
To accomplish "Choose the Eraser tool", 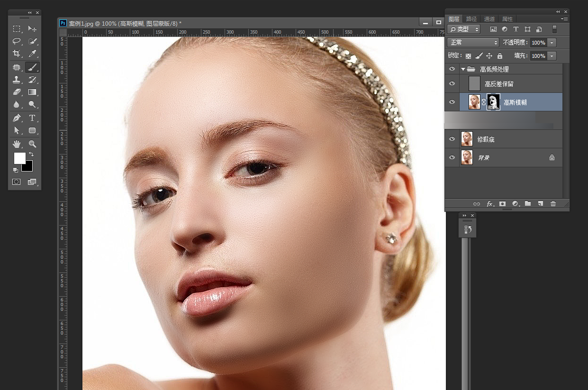I will click(17, 92).
